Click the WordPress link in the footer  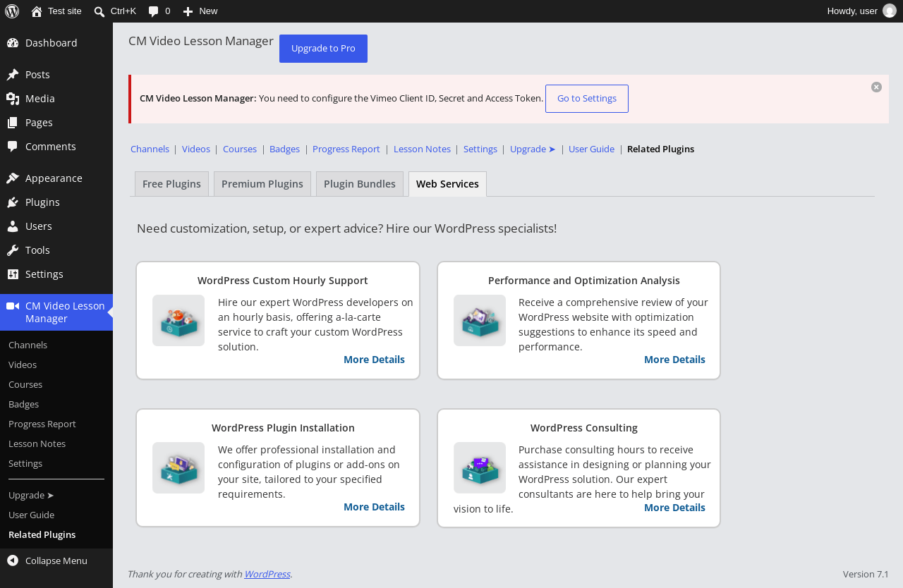[x=267, y=574]
